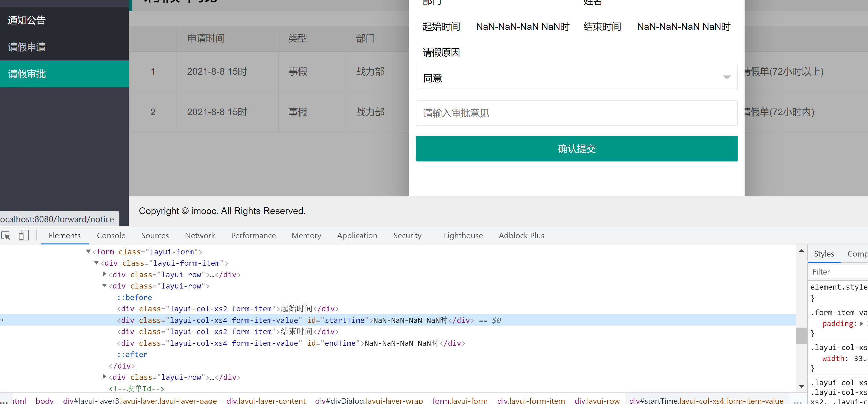Click body in the breadcrumb bar
The height and width of the screenshot is (404, 868).
pos(45,400)
